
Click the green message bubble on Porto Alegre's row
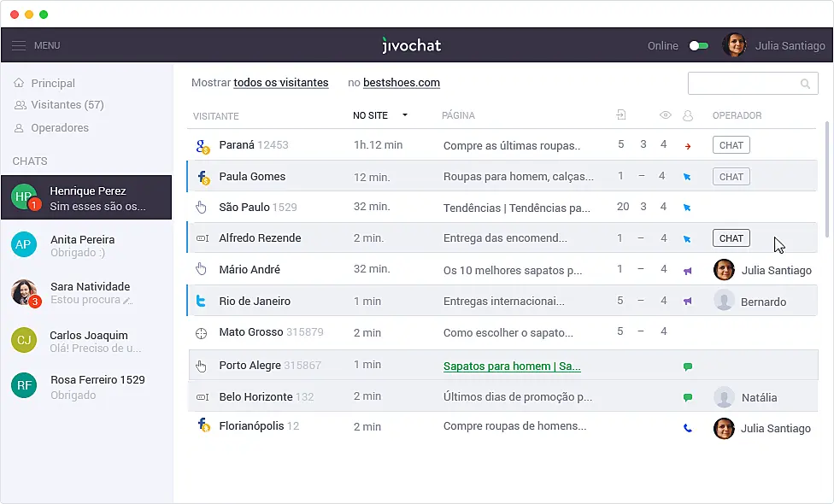[x=687, y=364]
